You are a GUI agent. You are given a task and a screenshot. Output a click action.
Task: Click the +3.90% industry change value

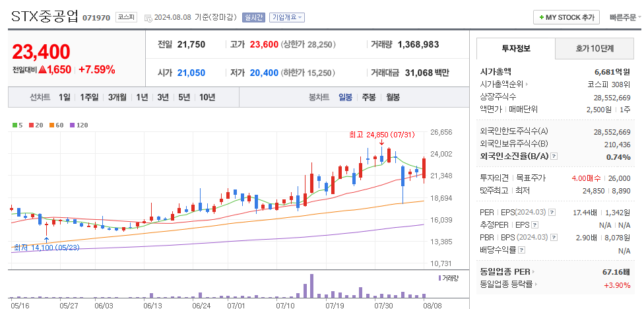click(x=618, y=285)
